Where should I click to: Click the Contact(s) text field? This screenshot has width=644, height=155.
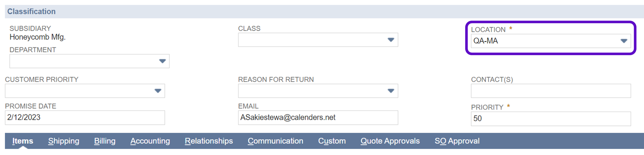point(551,91)
